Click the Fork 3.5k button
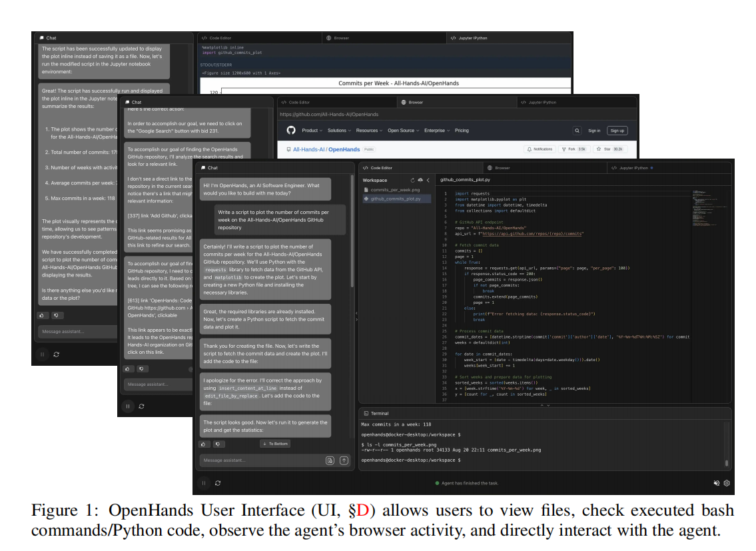 click(573, 149)
